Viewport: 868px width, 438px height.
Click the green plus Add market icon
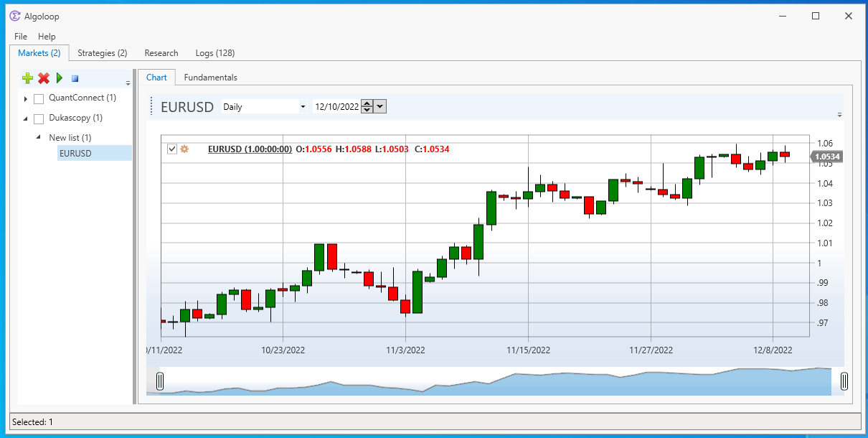pyautogui.click(x=28, y=78)
